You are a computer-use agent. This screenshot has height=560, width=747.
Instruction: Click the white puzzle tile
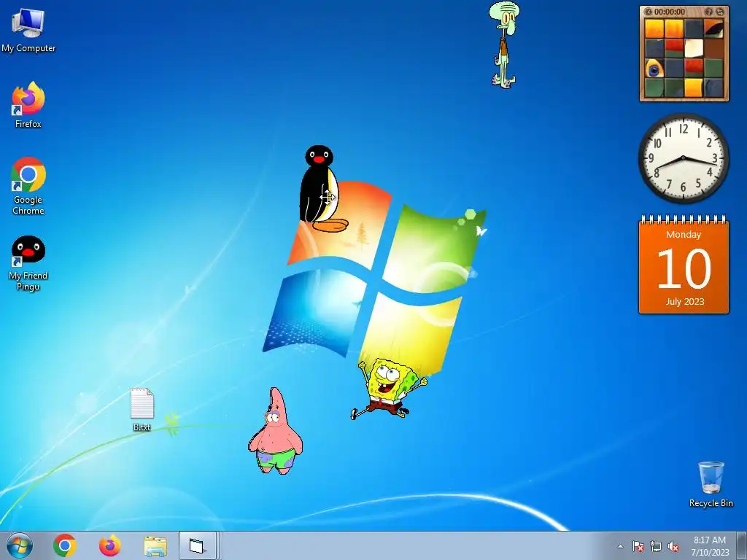coord(694,48)
